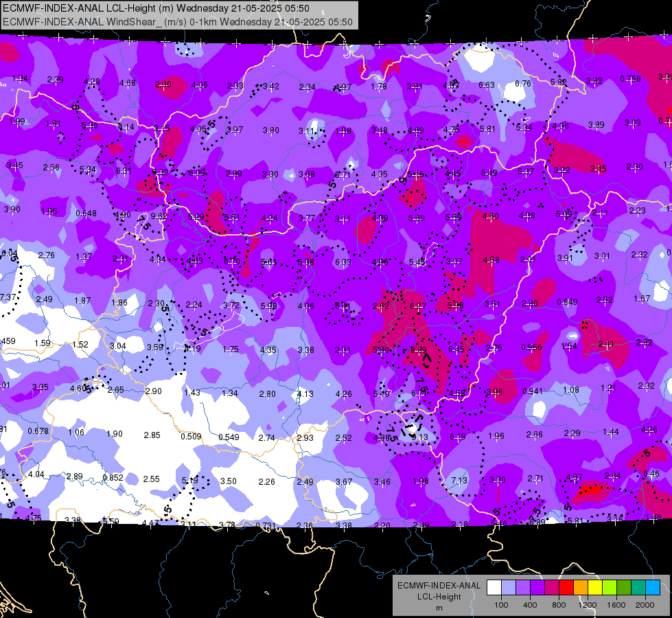This screenshot has height=618, width=672.
Task: Click the wind shear value 0.648
Action: pos(86,213)
